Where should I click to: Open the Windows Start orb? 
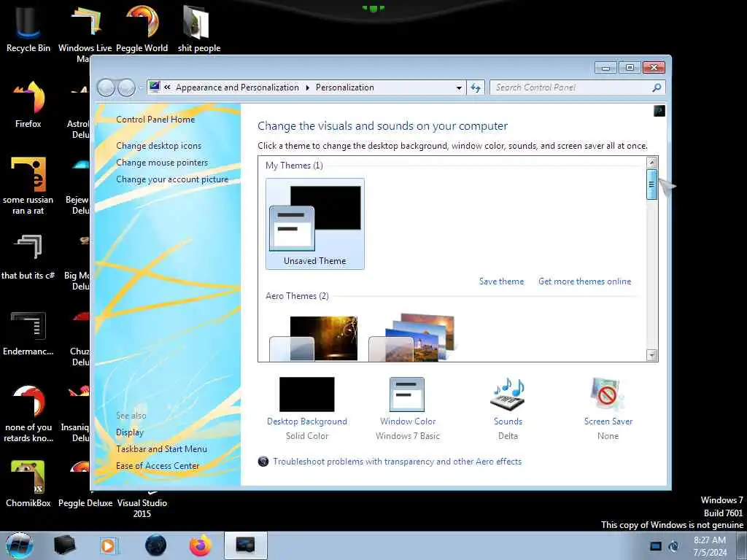[20, 545]
